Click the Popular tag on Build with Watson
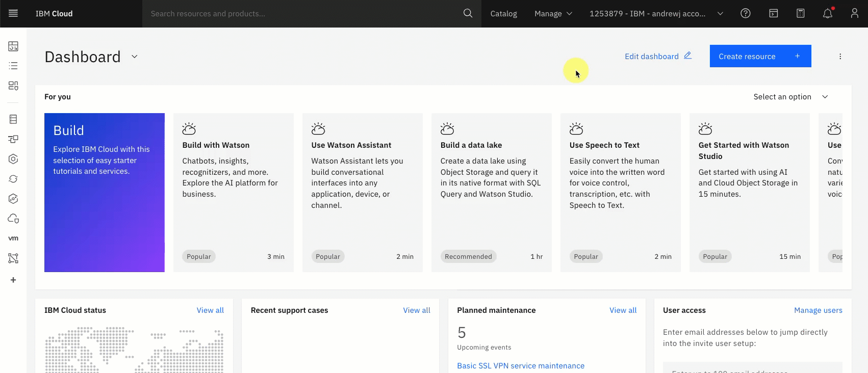This screenshot has width=868, height=373. pos(199,256)
